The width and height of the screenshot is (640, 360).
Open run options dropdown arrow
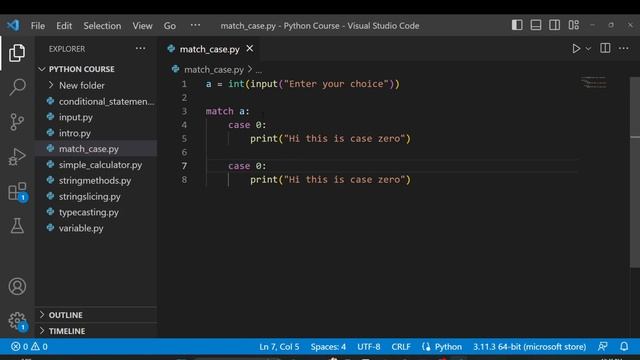coord(588,49)
